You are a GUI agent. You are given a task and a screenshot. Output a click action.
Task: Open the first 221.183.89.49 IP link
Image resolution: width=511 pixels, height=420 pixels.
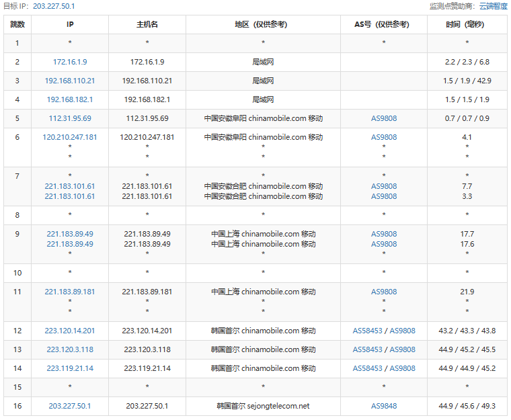[x=70, y=234]
